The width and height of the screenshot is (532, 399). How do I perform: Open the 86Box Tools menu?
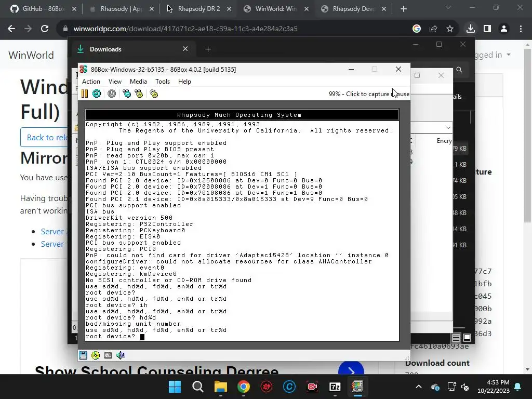(163, 82)
